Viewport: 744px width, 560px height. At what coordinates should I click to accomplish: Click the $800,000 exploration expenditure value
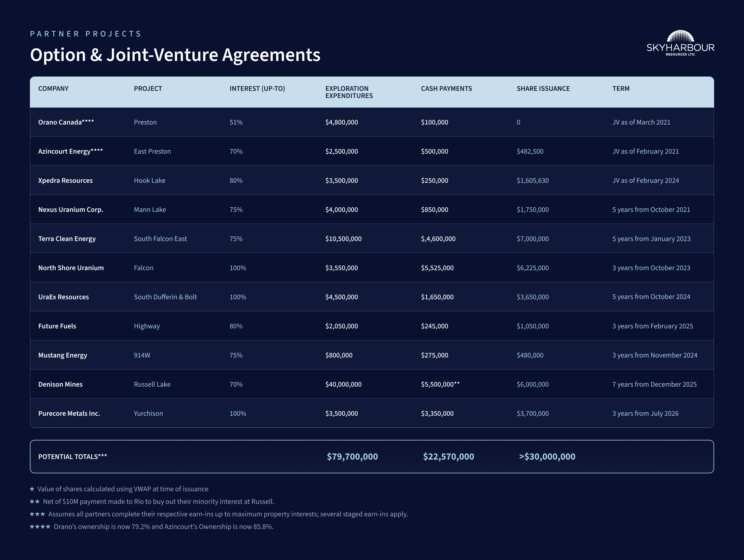point(339,355)
